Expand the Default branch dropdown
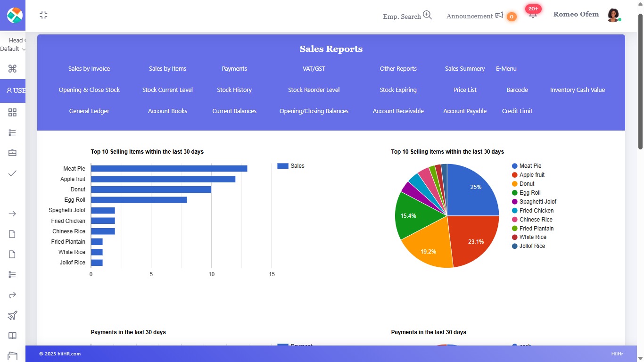 coord(13,49)
